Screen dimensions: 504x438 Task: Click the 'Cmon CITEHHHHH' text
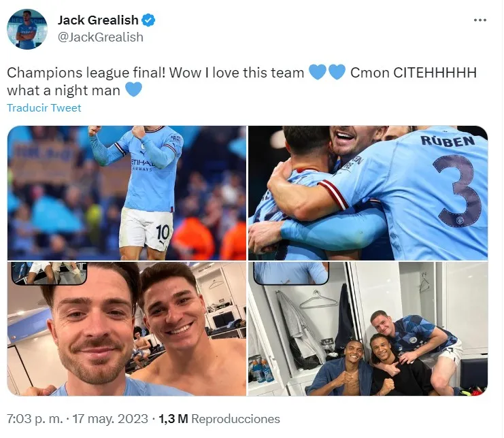pos(414,73)
